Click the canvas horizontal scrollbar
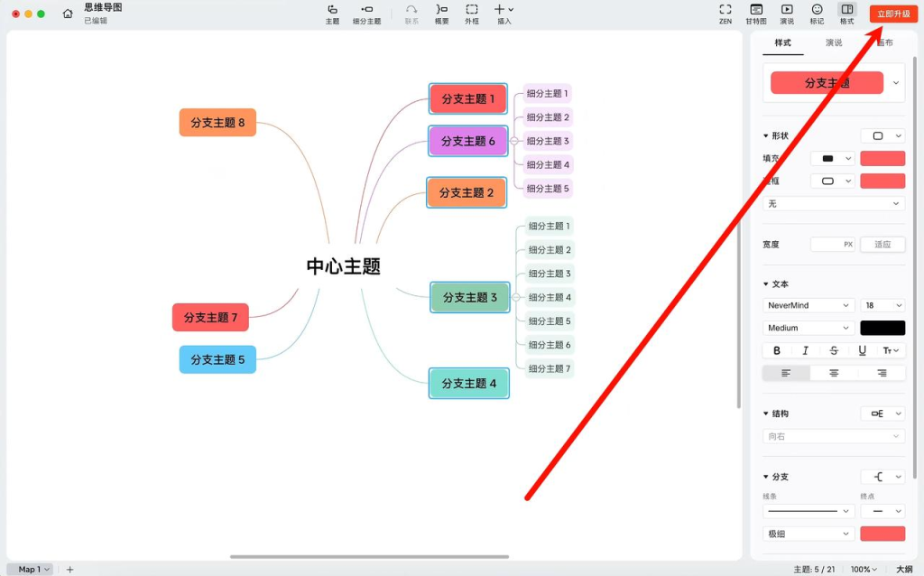924x576 pixels. coord(369,556)
